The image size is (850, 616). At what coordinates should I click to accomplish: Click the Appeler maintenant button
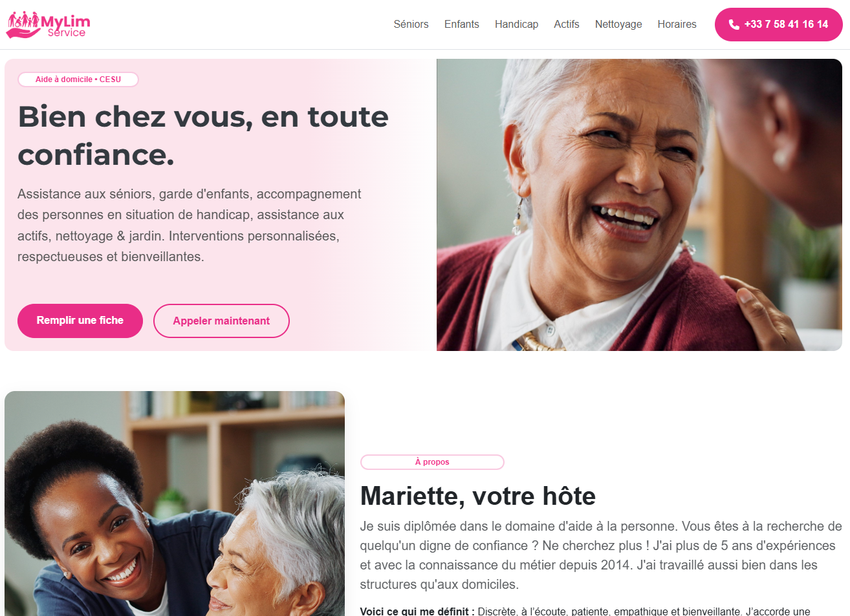221,321
